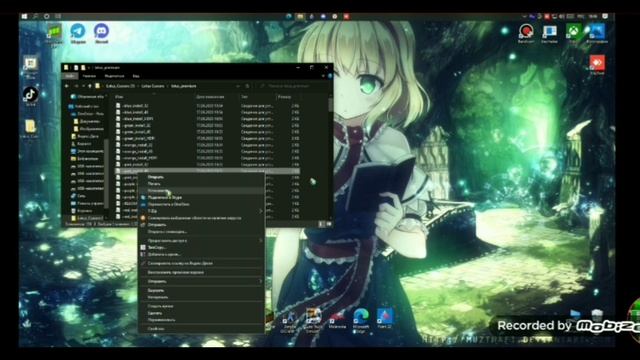Launch Bandicam desktop shortcut
This screenshot has height=360, width=640.
(x=526, y=33)
